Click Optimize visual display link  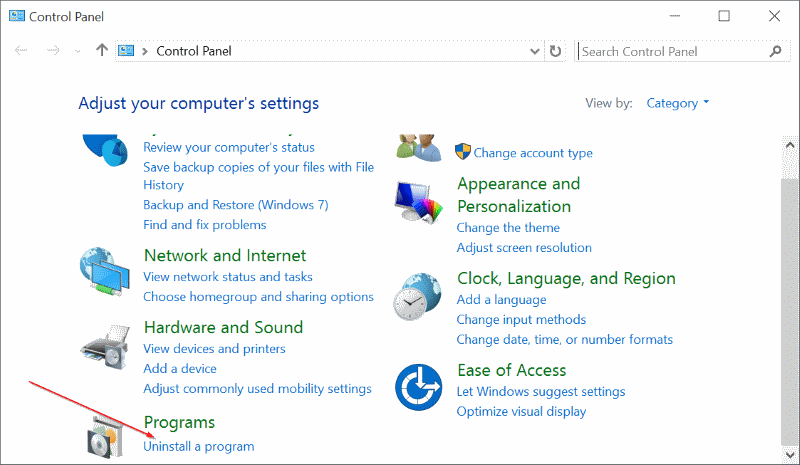click(x=521, y=412)
